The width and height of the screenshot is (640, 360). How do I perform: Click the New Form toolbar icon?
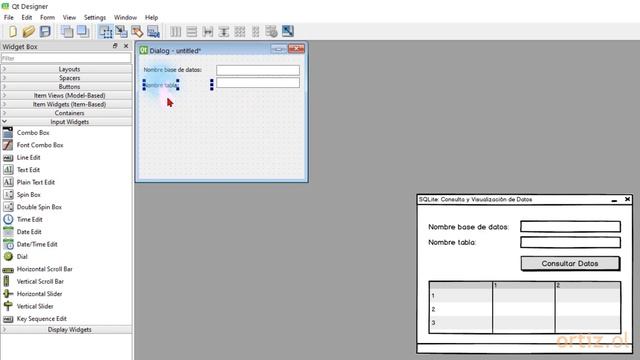(x=12, y=31)
